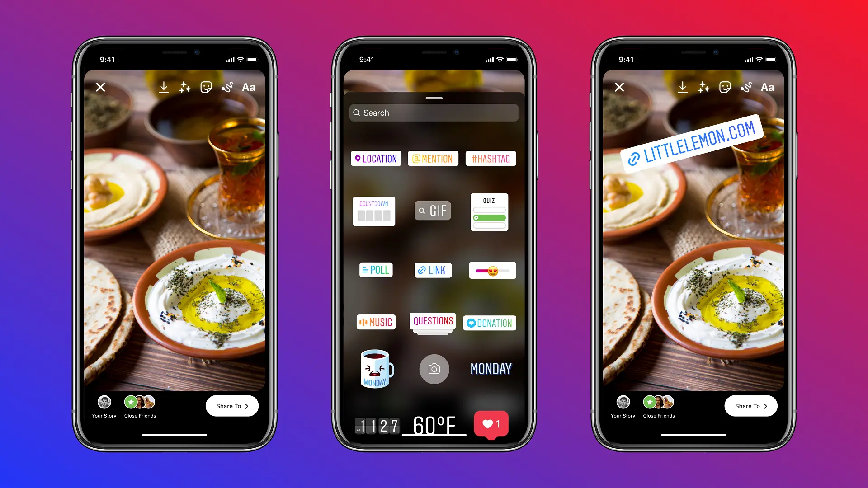Screen dimensions: 868x488
Task: Select the emoji reactions slider sticker
Action: click(x=492, y=270)
